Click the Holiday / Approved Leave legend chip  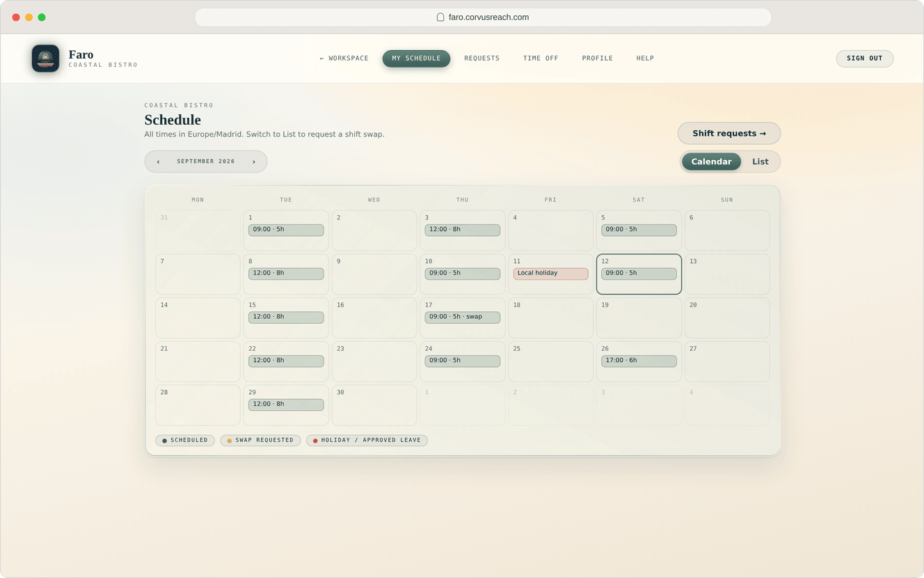click(x=367, y=441)
